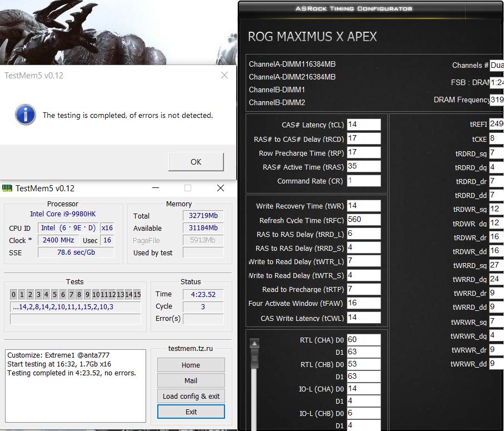Click the Read to Precharge (tRTP) field

point(364,289)
